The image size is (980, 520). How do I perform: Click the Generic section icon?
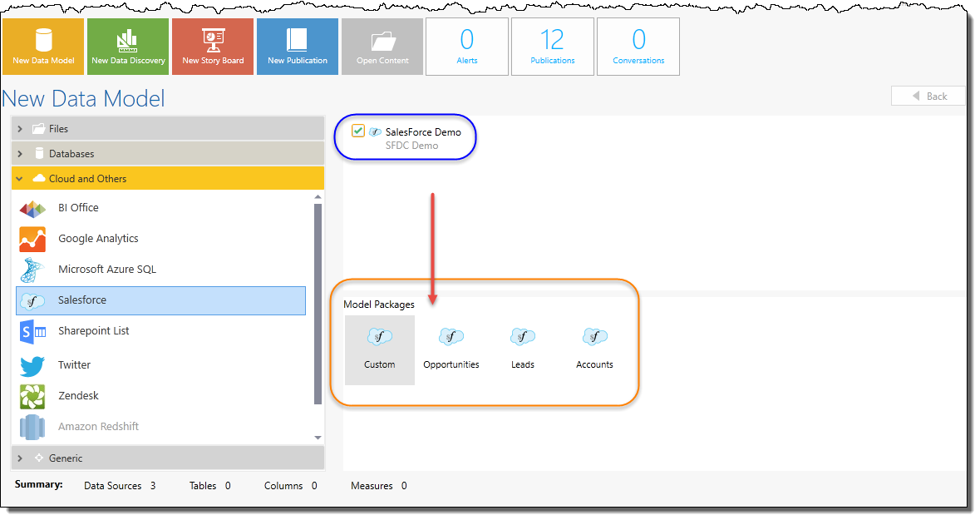coord(39,458)
